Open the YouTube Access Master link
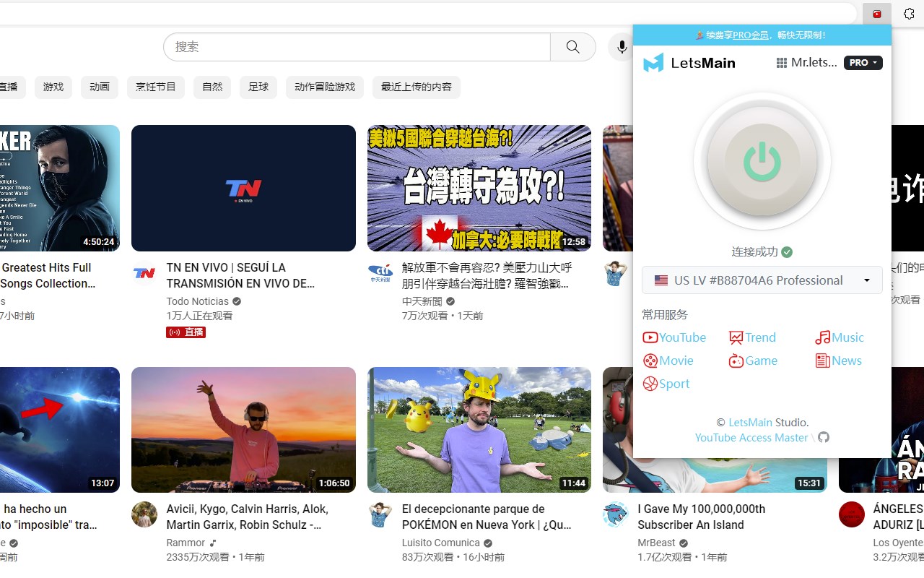924x578 pixels. pyautogui.click(x=751, y=437)
